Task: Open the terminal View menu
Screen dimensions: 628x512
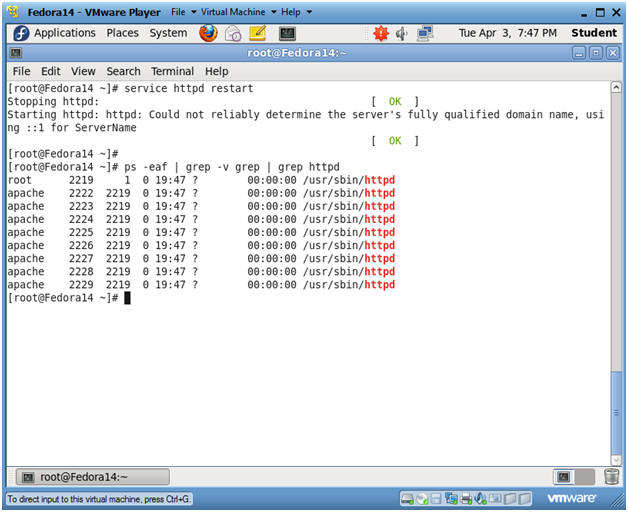Action: click(83, 71)
